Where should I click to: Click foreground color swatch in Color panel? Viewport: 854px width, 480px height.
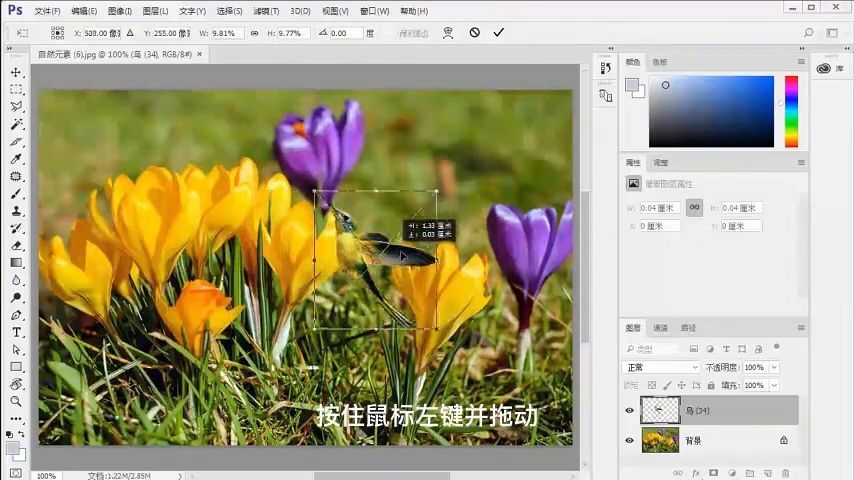coord(632,85)
